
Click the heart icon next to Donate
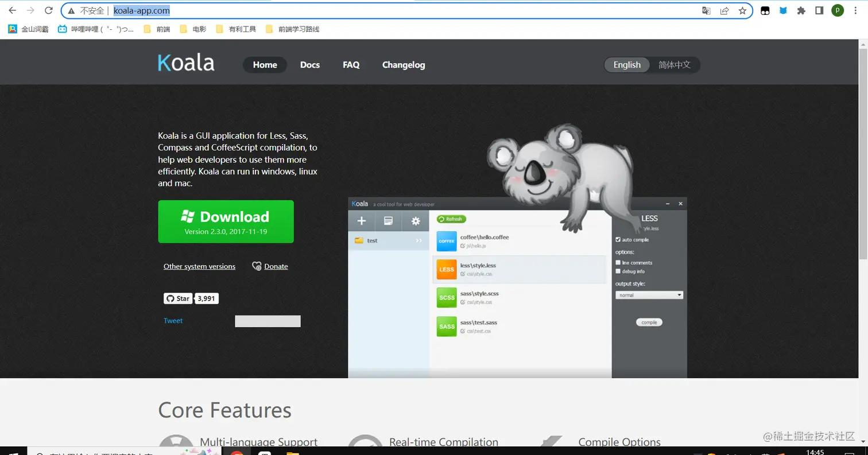(x=257, y=266)
